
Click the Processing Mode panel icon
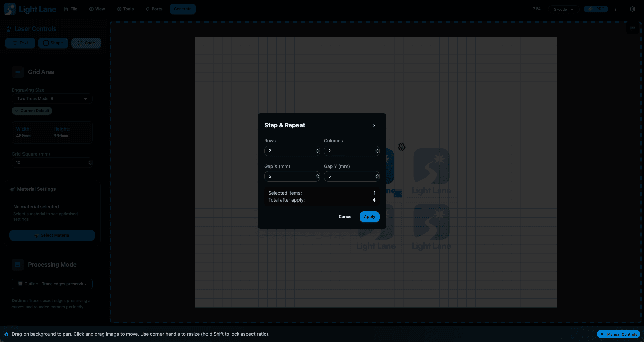pos(18,265)
